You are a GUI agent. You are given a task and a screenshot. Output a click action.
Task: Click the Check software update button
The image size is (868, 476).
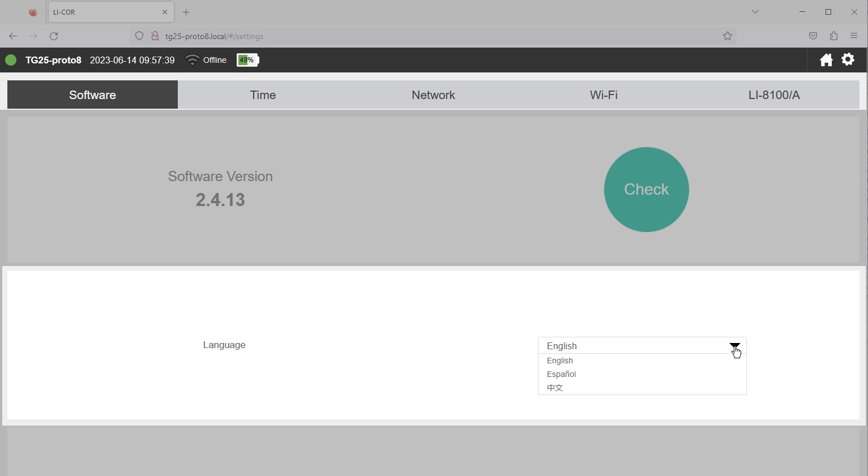pyautogui.click(x=647, y=190)
